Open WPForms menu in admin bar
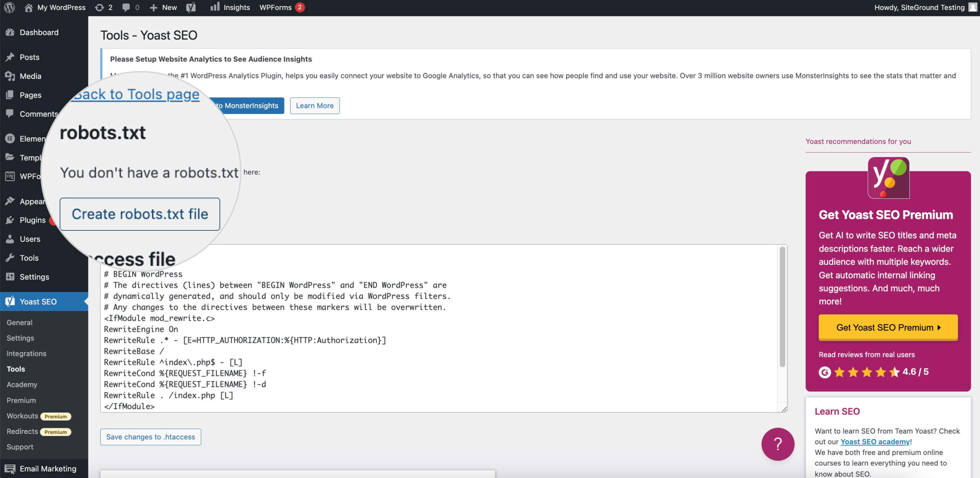Viewport: 980px width, 478px height. (282, 7)
